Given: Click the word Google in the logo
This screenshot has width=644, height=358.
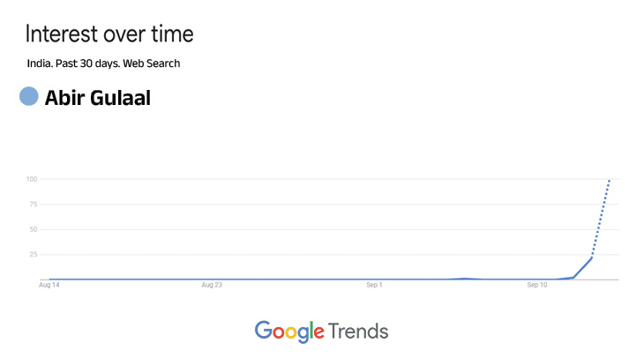Looking at the screenshot, I should pyautogui.click(x=289, y=332).
